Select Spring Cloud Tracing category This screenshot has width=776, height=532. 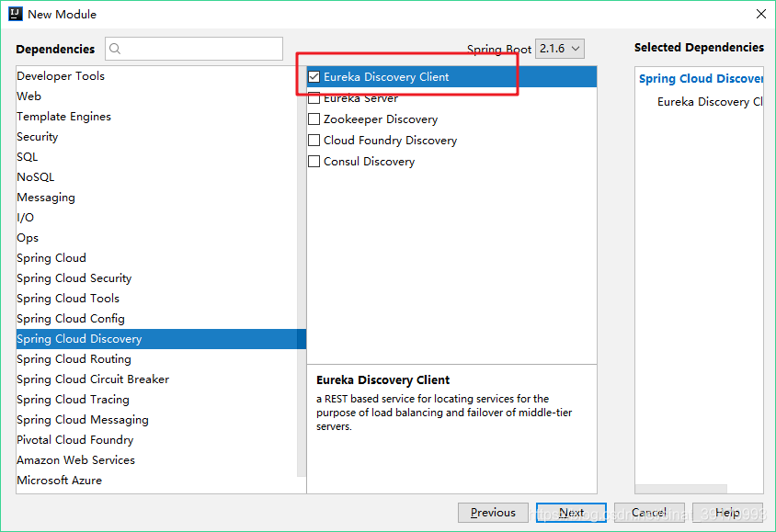156,400
